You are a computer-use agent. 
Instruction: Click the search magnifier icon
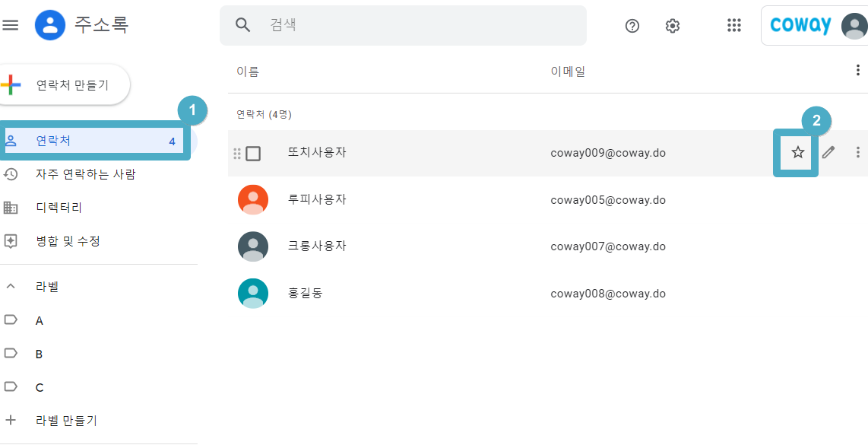point(243,25)
